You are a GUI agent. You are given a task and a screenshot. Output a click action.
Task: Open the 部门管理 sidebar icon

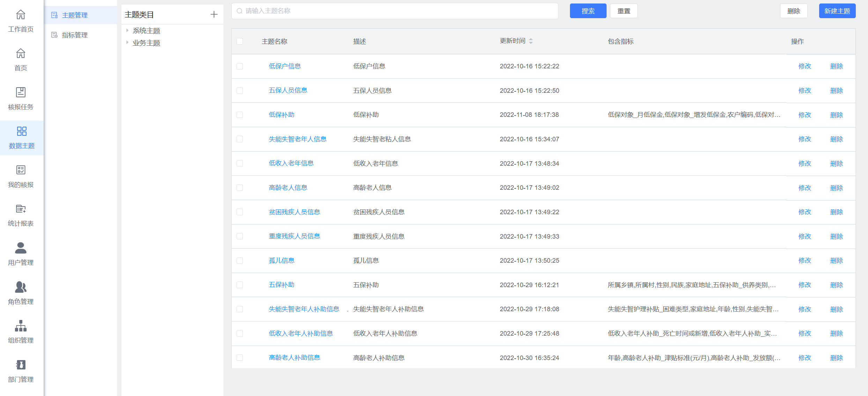pos(21,365)
